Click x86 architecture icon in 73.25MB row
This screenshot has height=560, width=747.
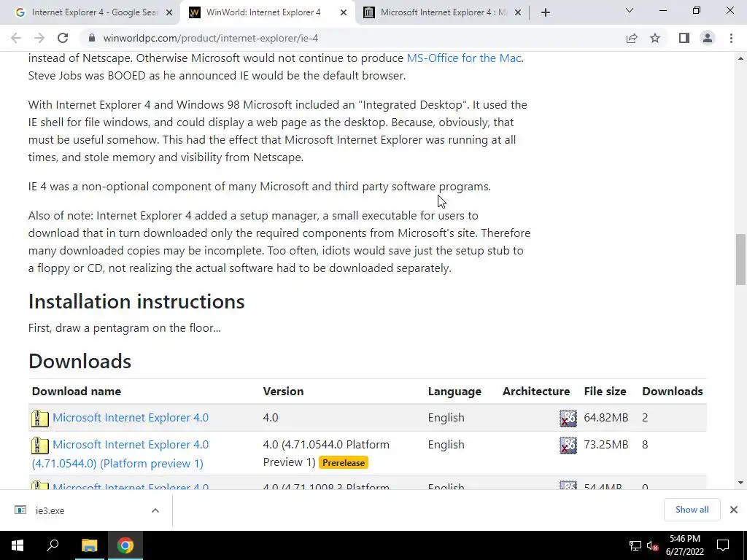[x=568, y=446]
